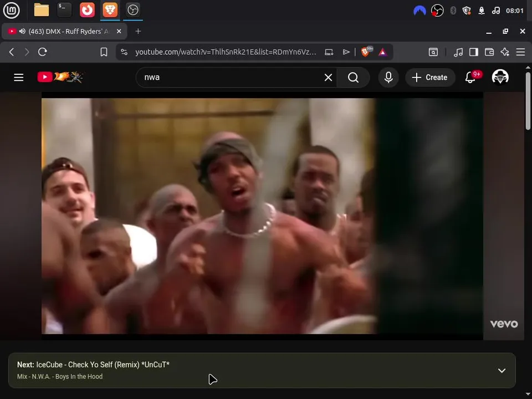Click the vevo logo on the video
The height and width of the screenshot is (399, 532).
504,324
